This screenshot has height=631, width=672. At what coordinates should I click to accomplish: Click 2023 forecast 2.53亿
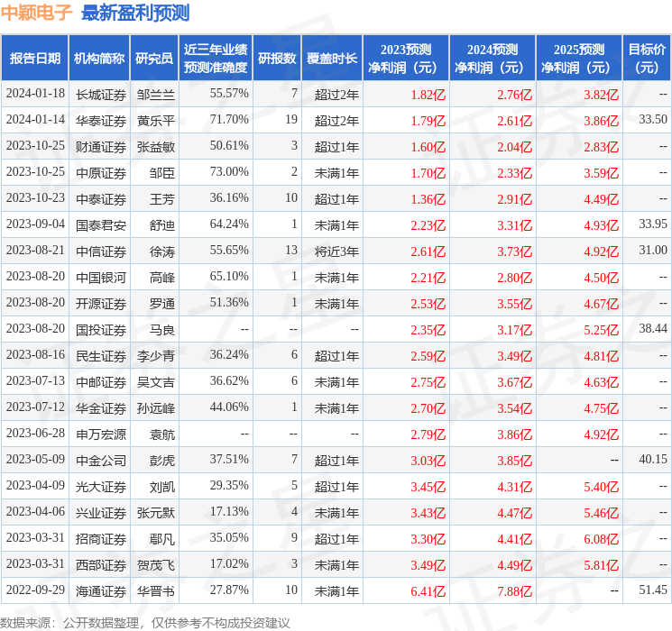point(428,304)
